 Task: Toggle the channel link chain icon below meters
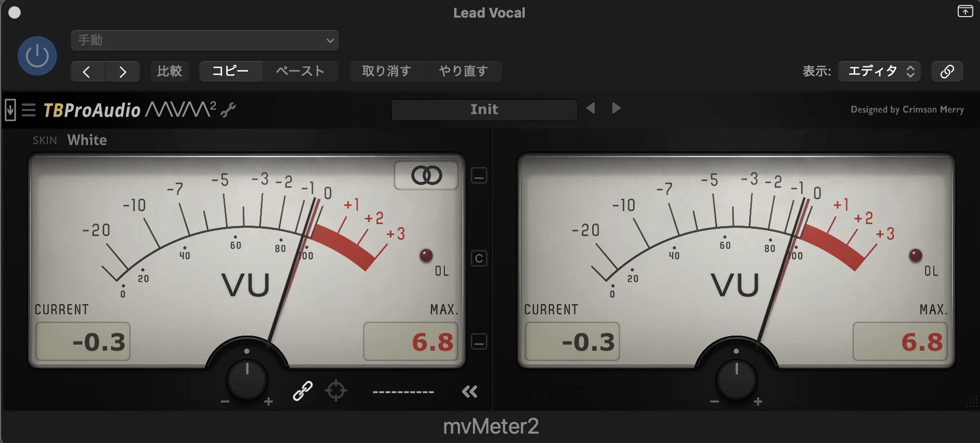(x=302, y=391)
